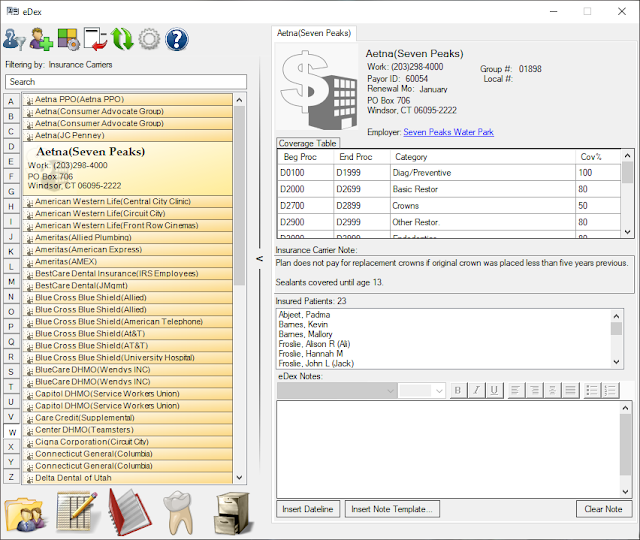Open the blue help question mark
This screenshot has width=640, height=540.
tap(177, 39)
